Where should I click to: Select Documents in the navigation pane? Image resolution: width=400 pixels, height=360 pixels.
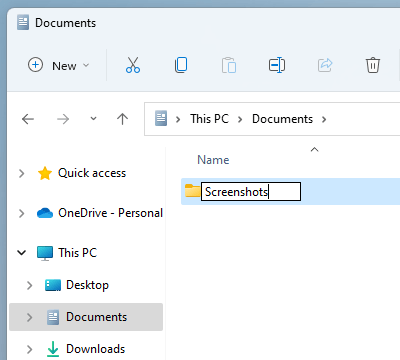tap(96, 317)
